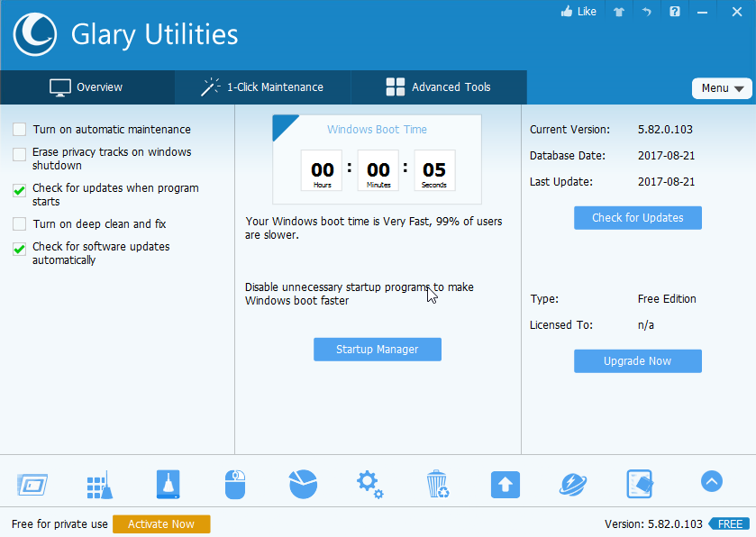The width and height of the screenshot is (756, 537).
Task: Click Upgrade Now
Action: pyautogui.click(x=637, y=360)
